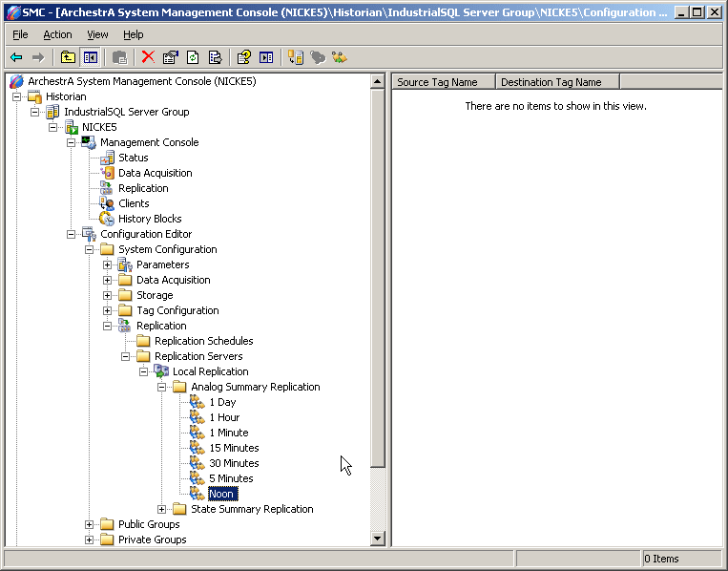Expand State Summary Replication folder

point(161,510)
